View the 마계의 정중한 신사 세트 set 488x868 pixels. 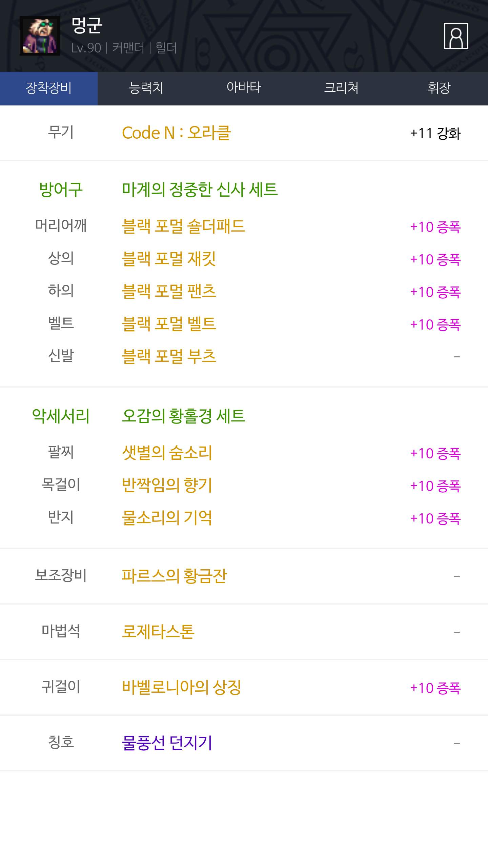200,190
